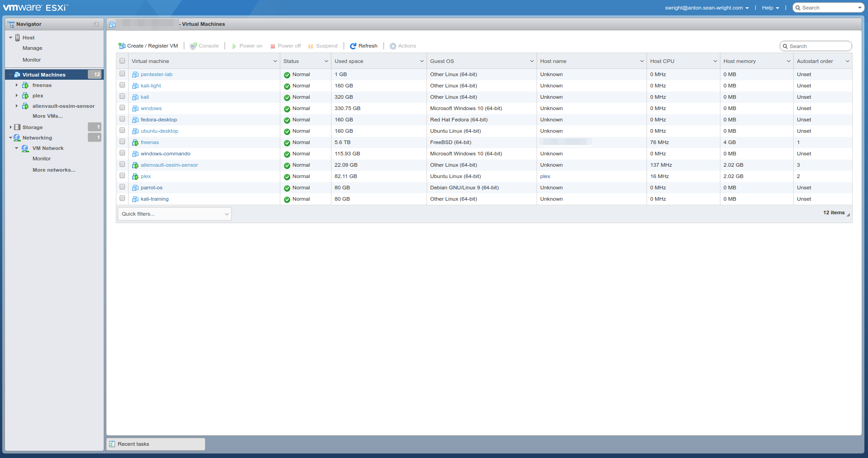Open the Used space column menu arrow
Viewport: 868px width, 458px height.
point(422,61)
